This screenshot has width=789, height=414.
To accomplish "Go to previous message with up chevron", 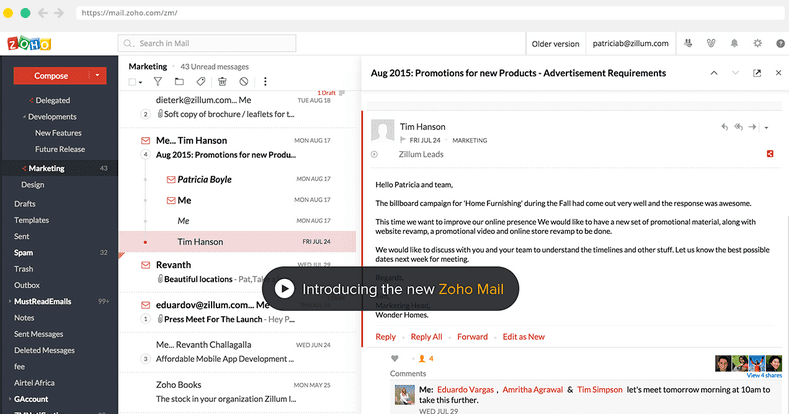I will click(714, 73).
